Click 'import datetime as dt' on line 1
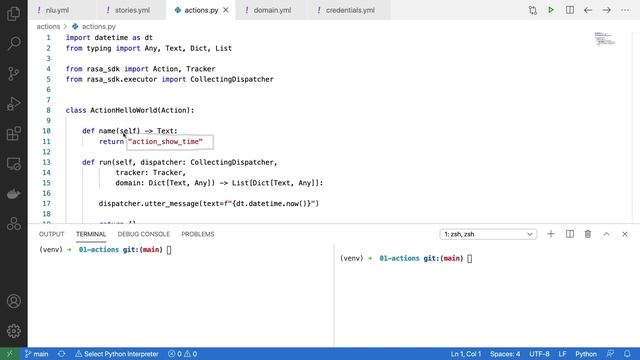 click(x=109, y=38)
